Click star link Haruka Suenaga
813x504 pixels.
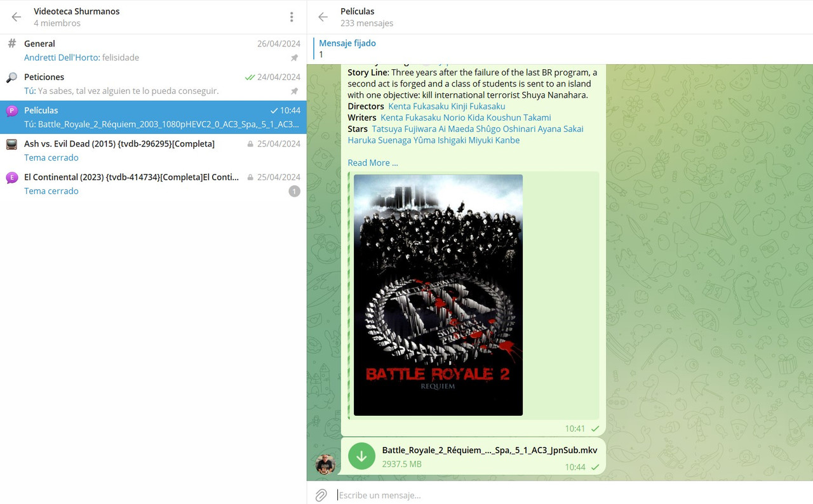coord(379,140)
